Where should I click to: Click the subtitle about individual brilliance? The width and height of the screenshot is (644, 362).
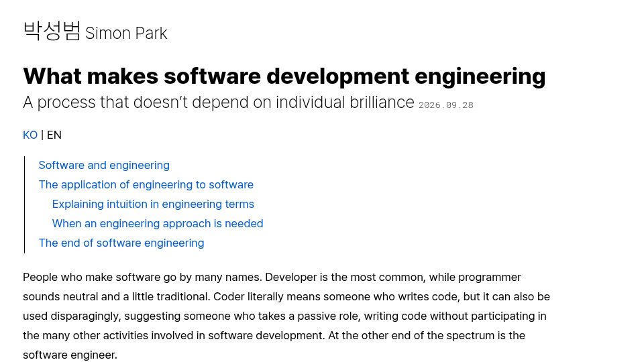click(x=219, y=103)
